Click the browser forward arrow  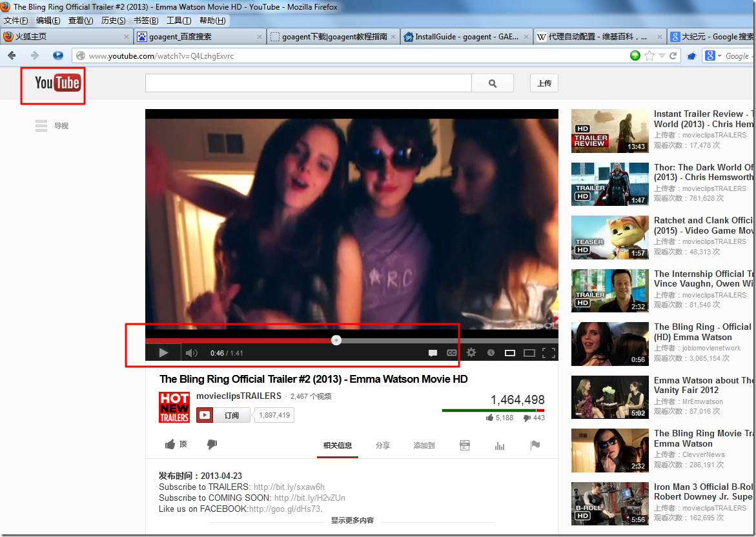[x=35, y=56]
